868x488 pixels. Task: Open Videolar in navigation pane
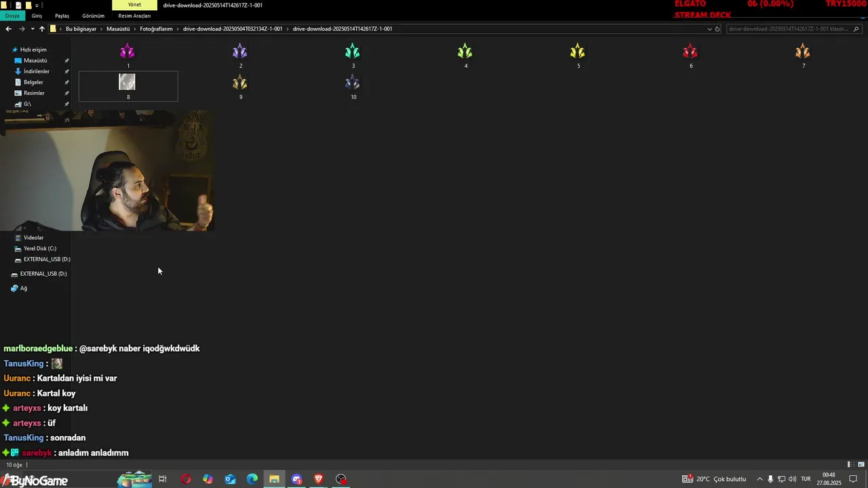[x=33, y=238]
